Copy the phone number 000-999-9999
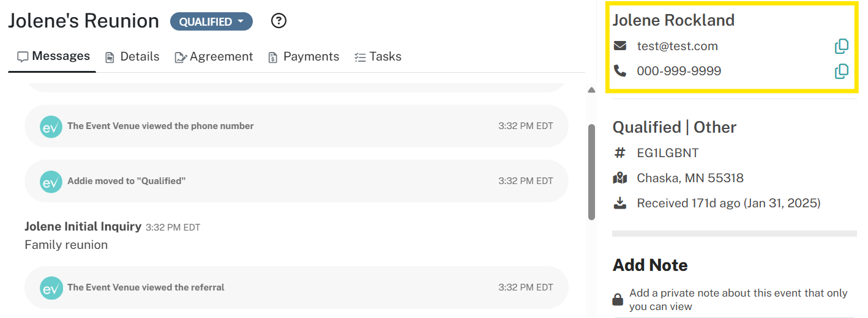This screenshot has width=868, height=318. click(842, 72)
